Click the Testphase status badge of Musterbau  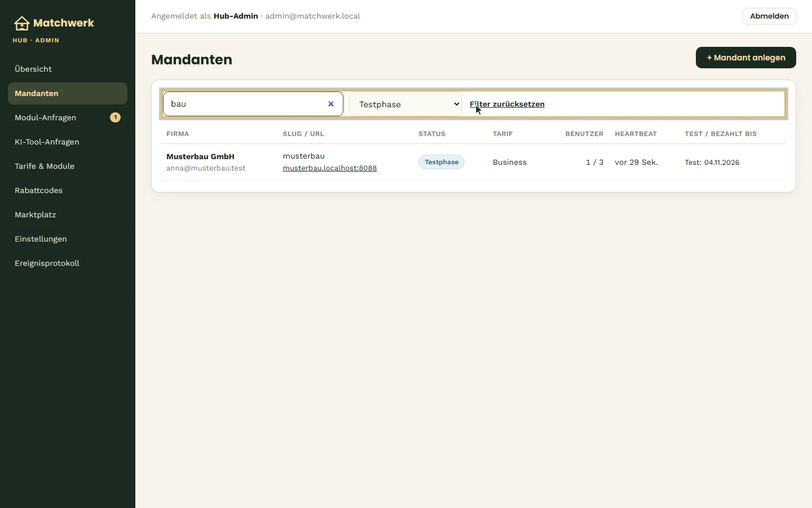(x=442, y=162)
